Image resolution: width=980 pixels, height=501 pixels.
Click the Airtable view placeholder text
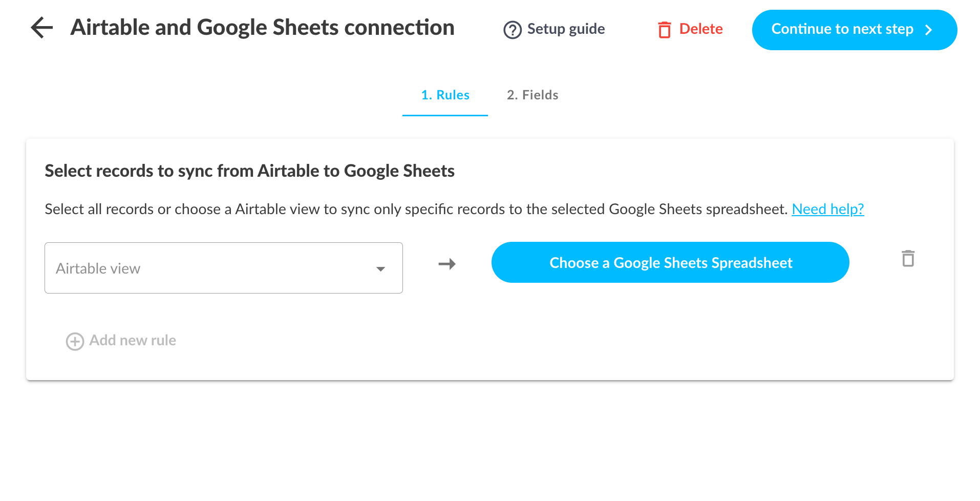98,268
